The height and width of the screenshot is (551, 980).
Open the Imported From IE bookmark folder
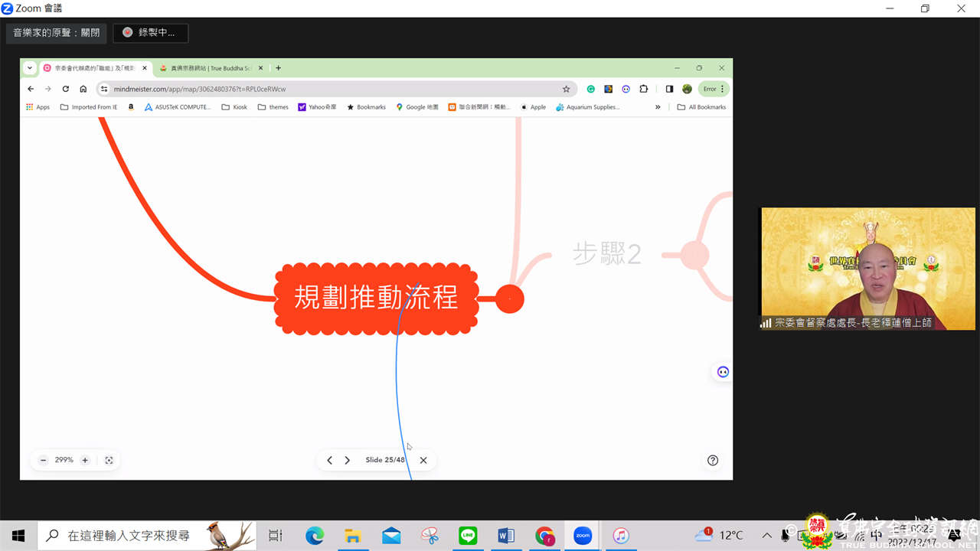[x=89, y=107]
